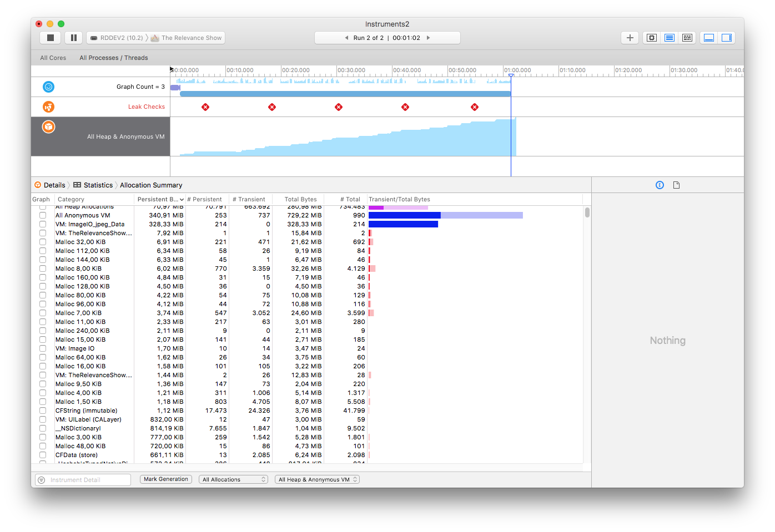
Task: Select the instruments strategy list icon
Action: point(670,38)
